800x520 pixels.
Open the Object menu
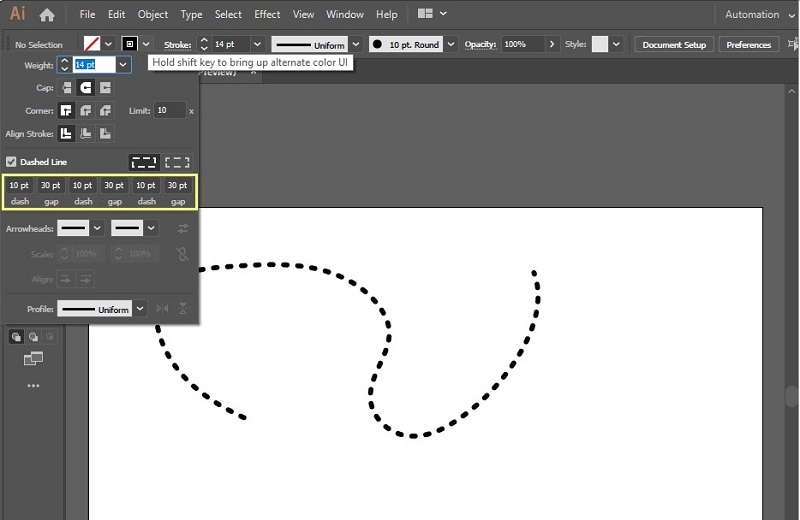pyautogui.click(x=153, y=14)
